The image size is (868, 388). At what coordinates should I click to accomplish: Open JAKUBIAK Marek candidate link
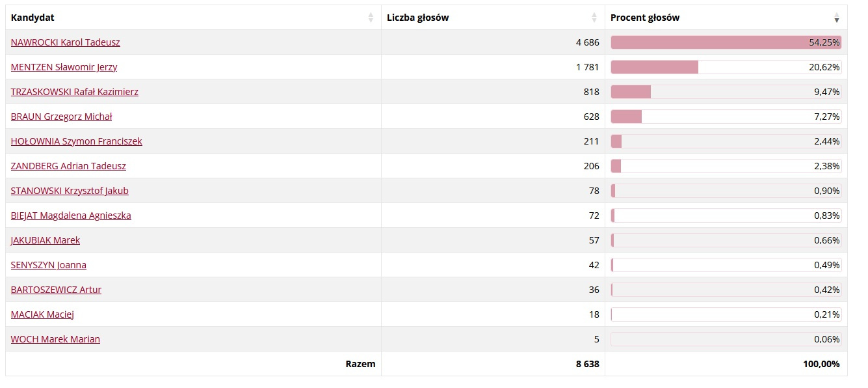(46, 240)
